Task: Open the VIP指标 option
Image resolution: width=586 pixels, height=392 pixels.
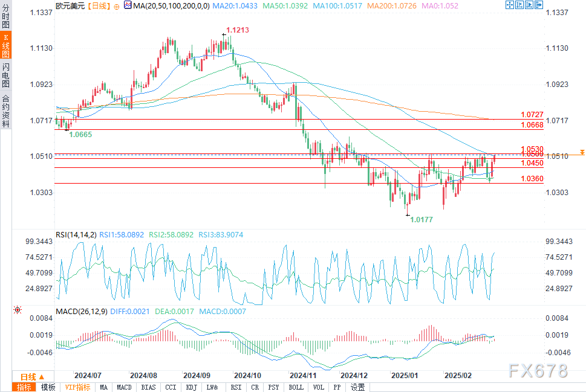Action: tap(77, 387)
